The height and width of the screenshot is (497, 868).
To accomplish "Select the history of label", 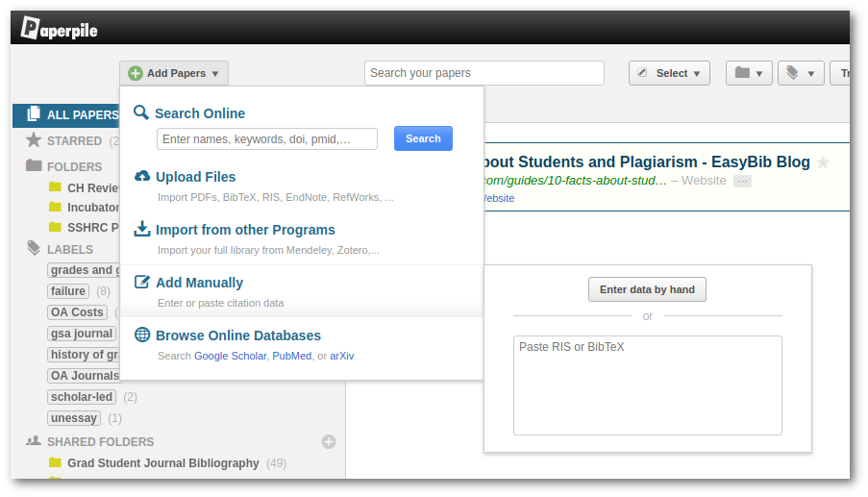I will pos(85,355).
